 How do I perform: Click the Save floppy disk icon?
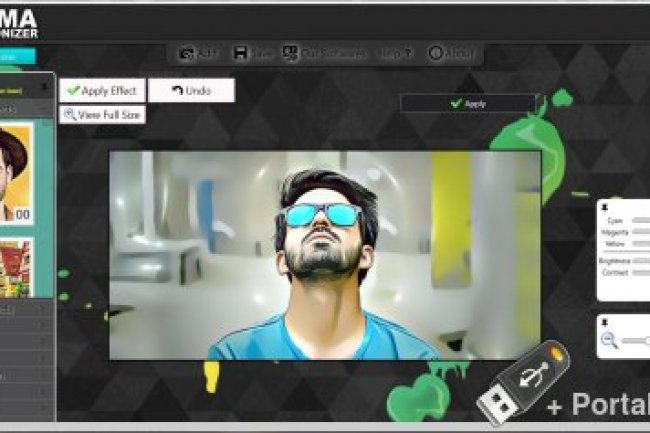[240, 54]
